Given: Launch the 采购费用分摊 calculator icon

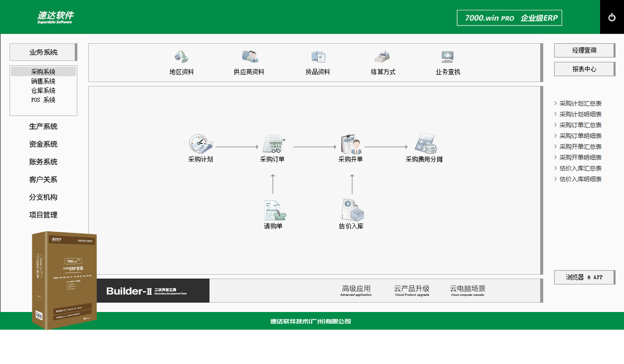Looking at the screenshot, I should [425, 144].
